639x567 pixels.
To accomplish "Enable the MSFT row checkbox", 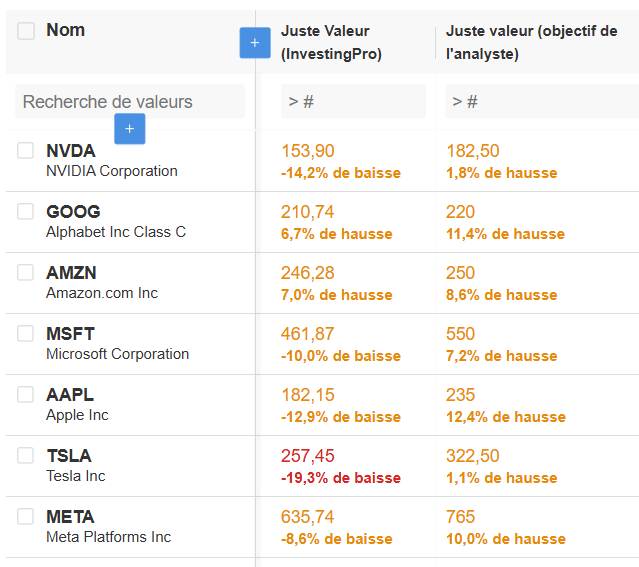I will click(x=26, y=334).
